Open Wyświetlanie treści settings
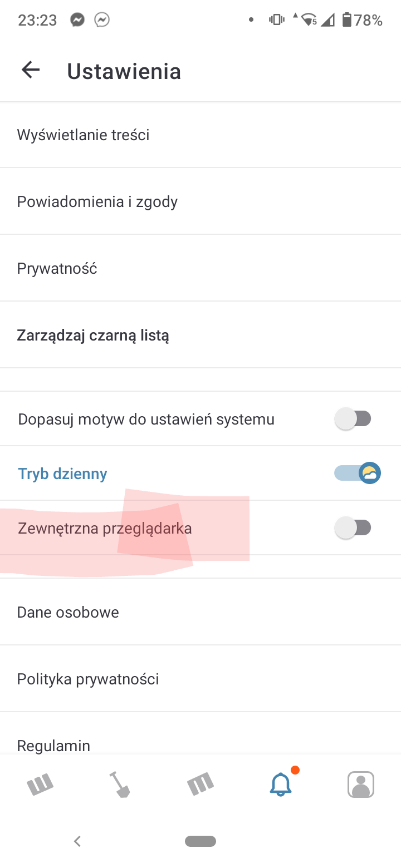 click(84, 135)
